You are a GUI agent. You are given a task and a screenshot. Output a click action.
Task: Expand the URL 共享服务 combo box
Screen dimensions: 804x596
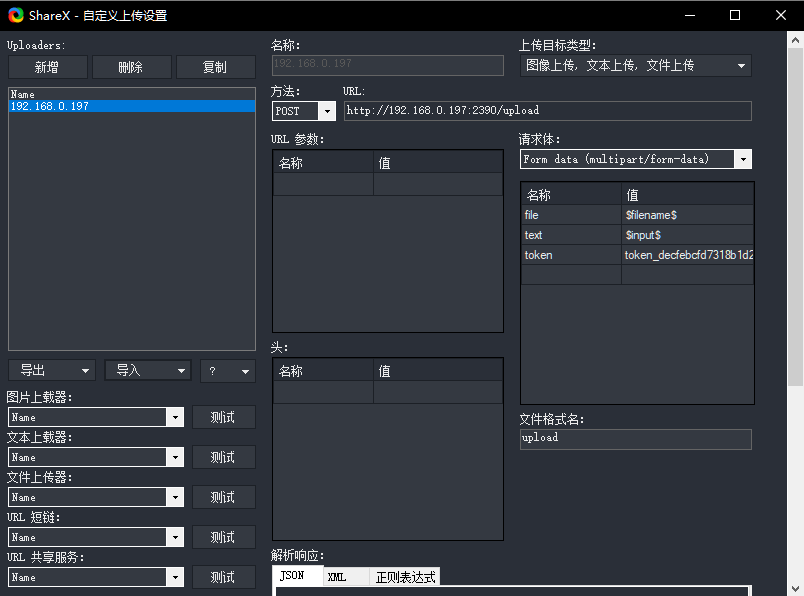coord(175,577)
